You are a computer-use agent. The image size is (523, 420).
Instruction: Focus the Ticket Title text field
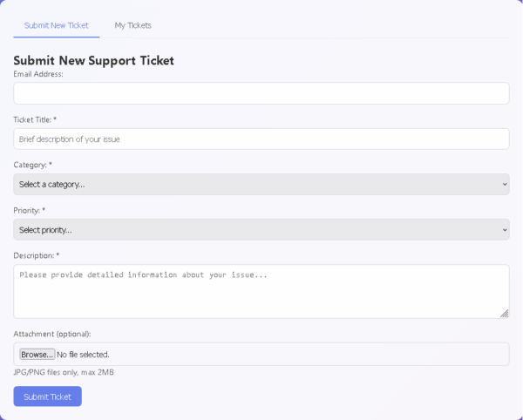(x=261, y=139)
